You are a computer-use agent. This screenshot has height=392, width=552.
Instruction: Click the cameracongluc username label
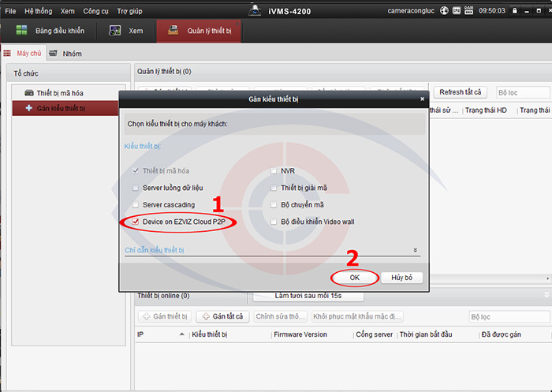point(411,11)
